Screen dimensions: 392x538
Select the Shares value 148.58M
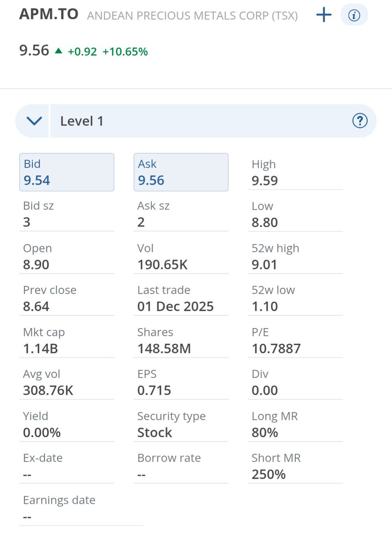(164, 348)
